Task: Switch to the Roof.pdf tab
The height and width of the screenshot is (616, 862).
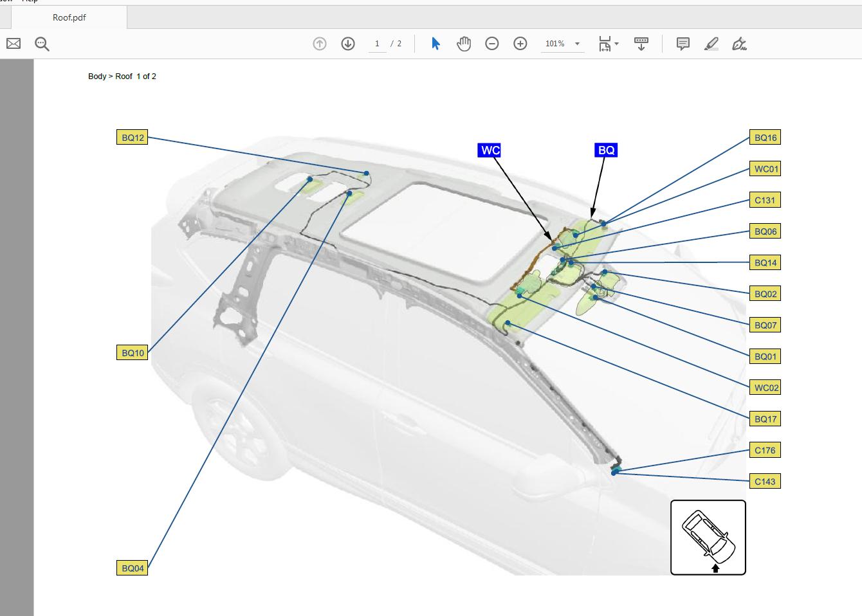Action: pyautogui.click(x=69, y=17)
